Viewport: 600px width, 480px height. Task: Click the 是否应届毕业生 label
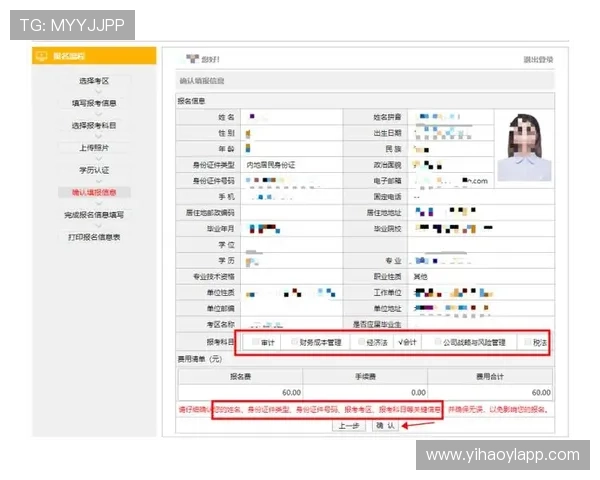point(377,325)
